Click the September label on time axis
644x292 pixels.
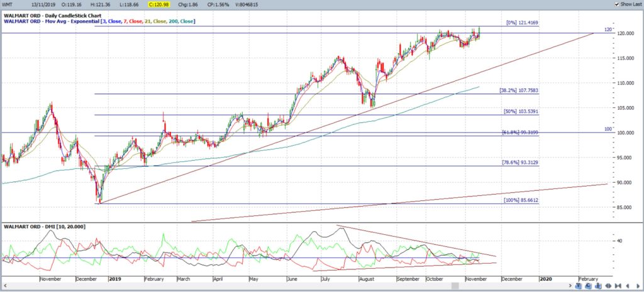(x=409, y=279)
